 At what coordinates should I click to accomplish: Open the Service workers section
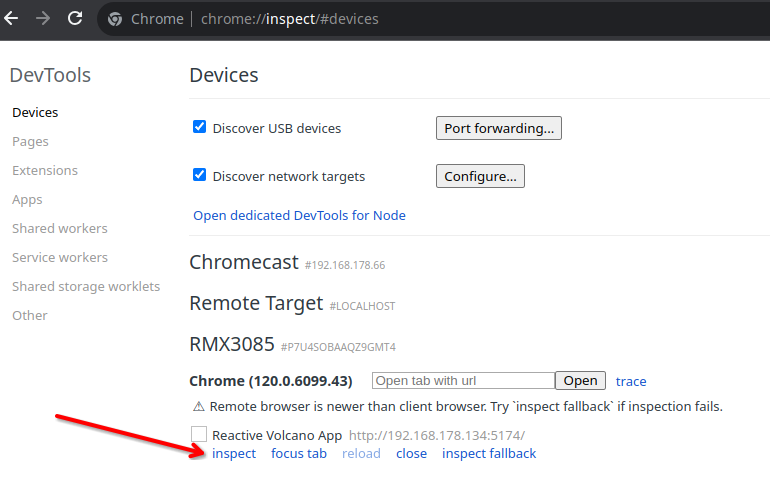click(60, 257)
